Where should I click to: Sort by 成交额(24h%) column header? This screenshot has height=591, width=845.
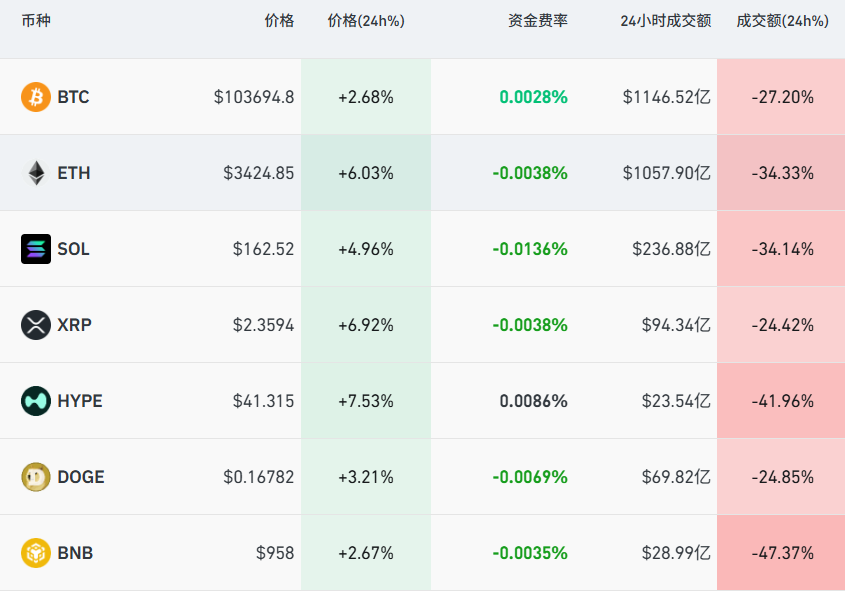782,21
